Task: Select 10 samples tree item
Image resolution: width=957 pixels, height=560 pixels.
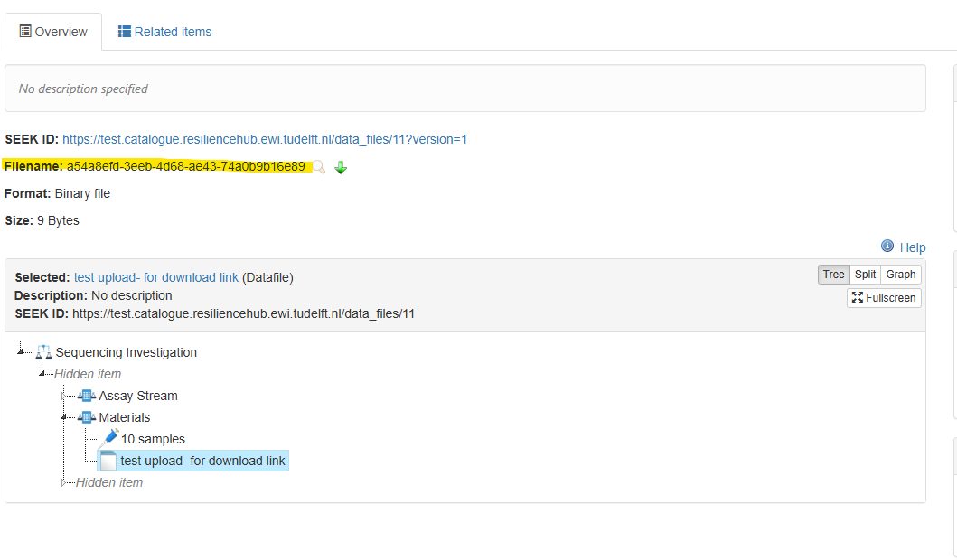Action: point(153,439)
